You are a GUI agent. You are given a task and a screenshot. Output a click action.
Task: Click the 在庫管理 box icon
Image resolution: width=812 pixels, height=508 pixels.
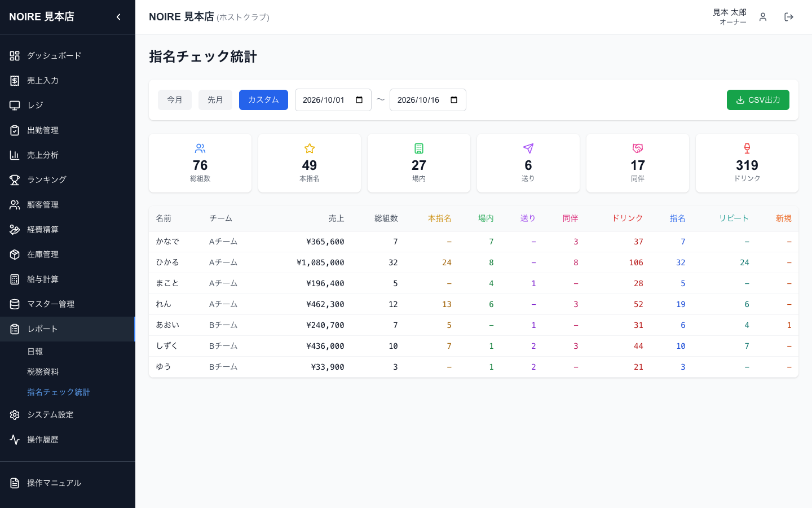(x=15, y=255)
